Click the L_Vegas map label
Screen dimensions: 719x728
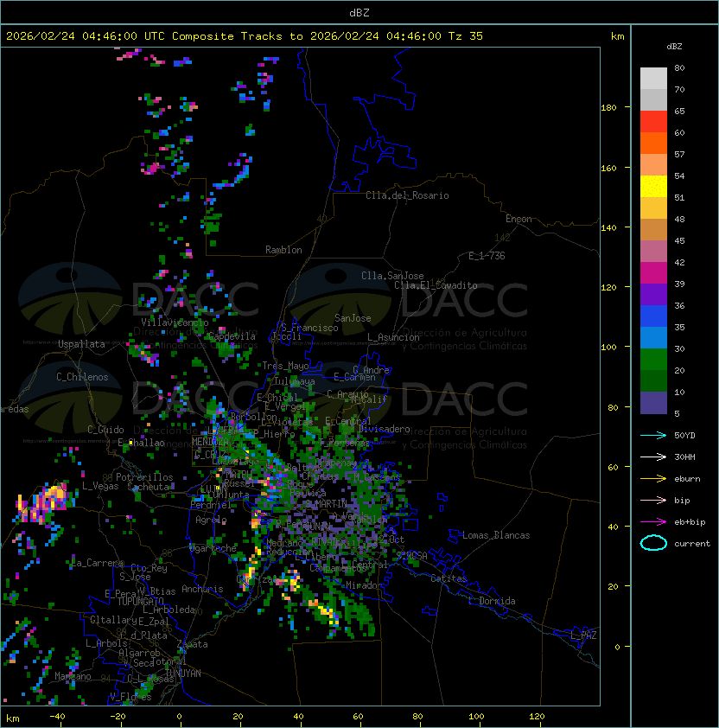100,486
